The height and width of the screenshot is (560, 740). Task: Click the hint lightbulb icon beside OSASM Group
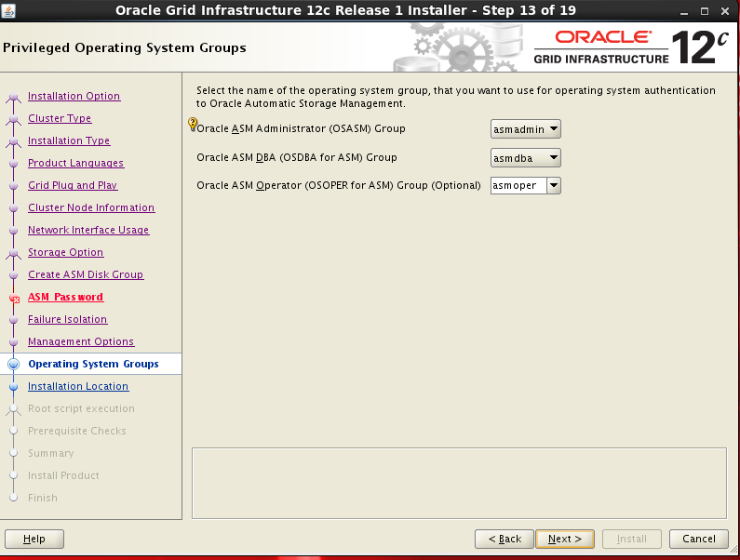pyautogui.click(x=193, y=124)
